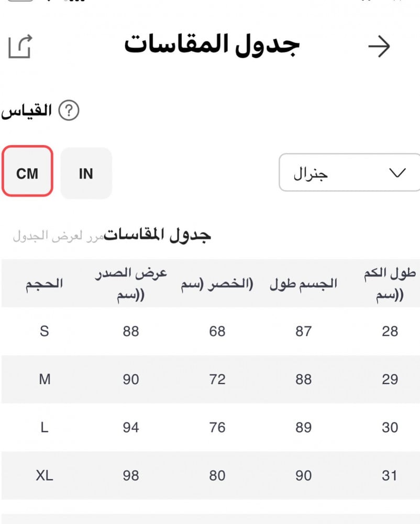Tap the عرض الصدر column header
Viewport: 420px width, 524px height.
click(x=131, y=283)
